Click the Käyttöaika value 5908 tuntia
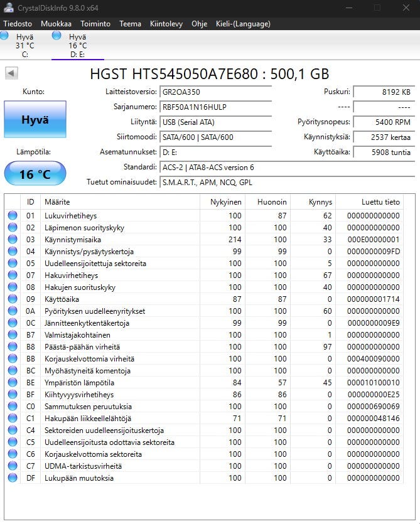420x524 pixels. pyautogui.click(x=384, y=152)
